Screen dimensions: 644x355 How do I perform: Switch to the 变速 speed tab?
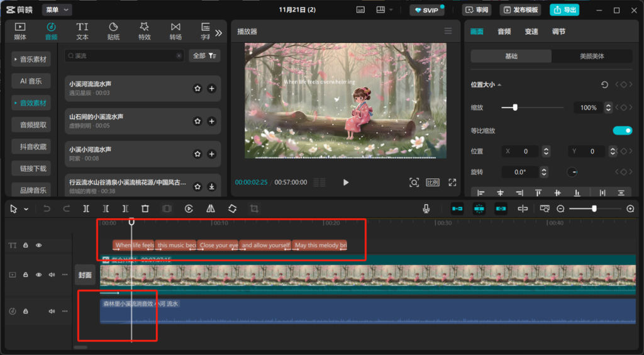(x=531, y=31)
